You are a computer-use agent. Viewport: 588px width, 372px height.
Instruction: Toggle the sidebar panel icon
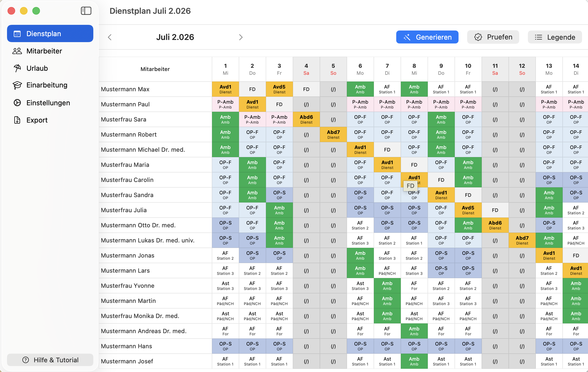[86, 11]
